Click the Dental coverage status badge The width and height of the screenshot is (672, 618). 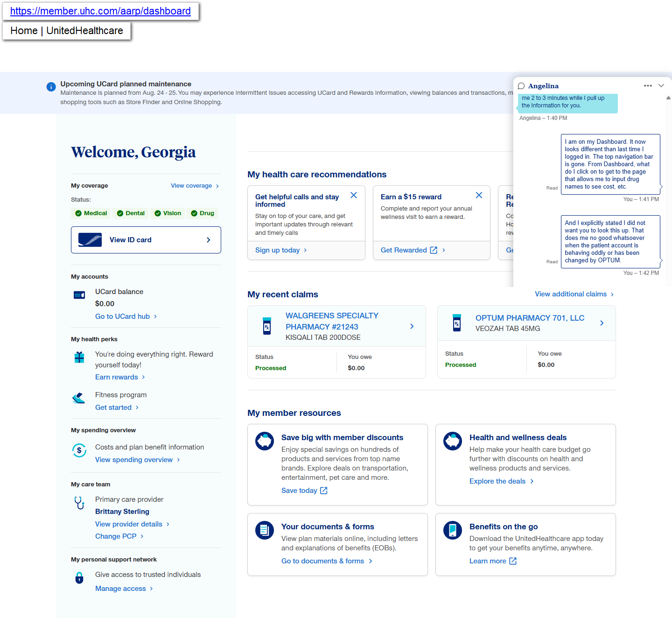pyautogui.click(x=131, y=213)
